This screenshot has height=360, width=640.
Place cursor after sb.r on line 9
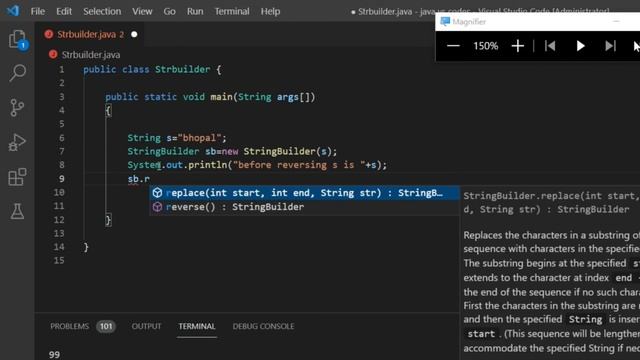150,179
